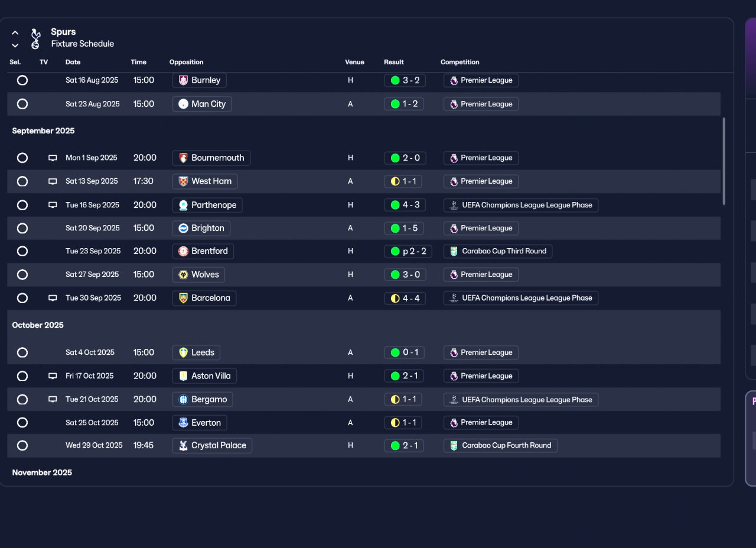Sort by the Result column header
This screenshot has height=548, width=756.
click(394, 62)
